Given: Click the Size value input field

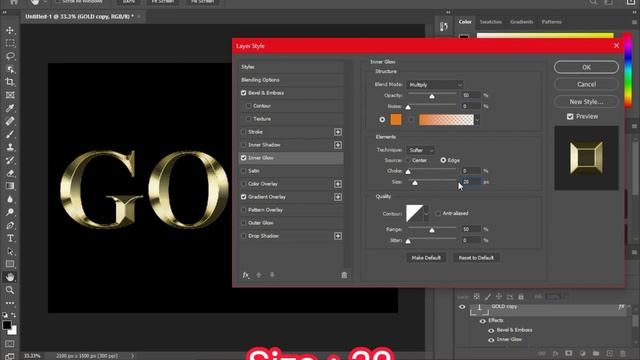Looking at the screenshot, I should pyautogui.click(x=471, y=182).
